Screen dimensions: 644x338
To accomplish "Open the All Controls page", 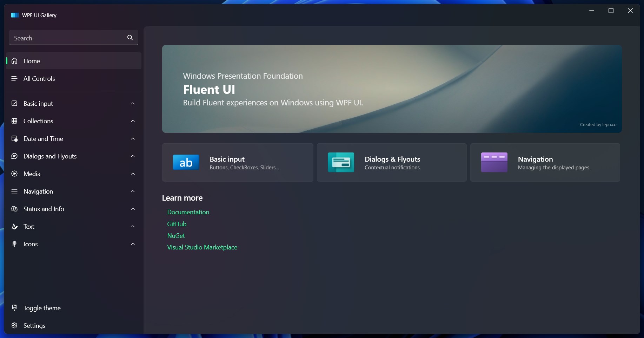I will point(74,78).
